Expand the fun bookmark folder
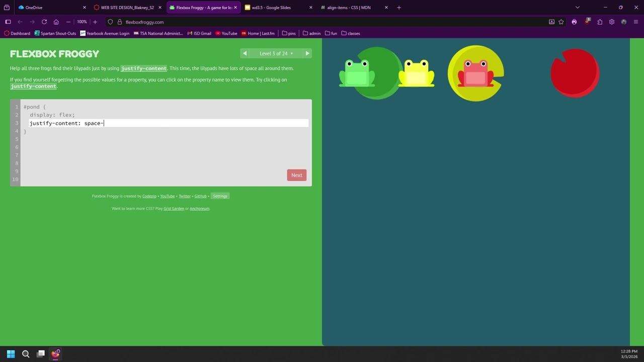Screen dimensions: 644x362 coord(331,33)
